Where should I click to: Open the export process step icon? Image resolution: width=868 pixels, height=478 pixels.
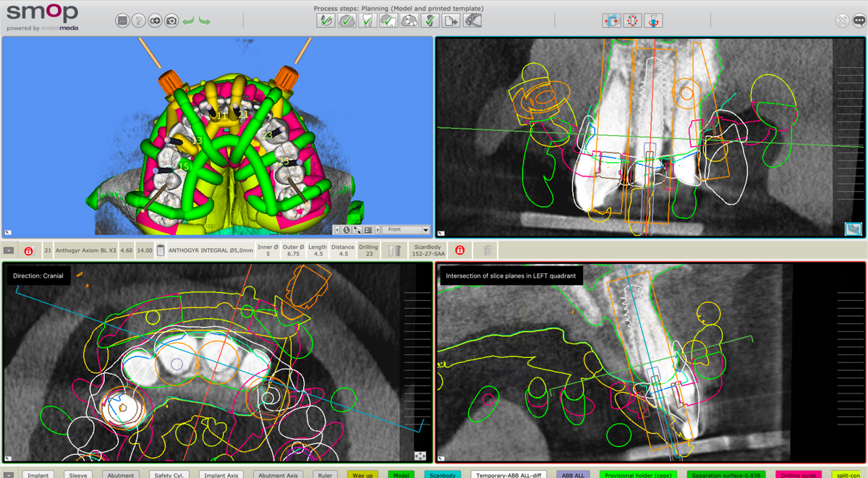(452, 21)
